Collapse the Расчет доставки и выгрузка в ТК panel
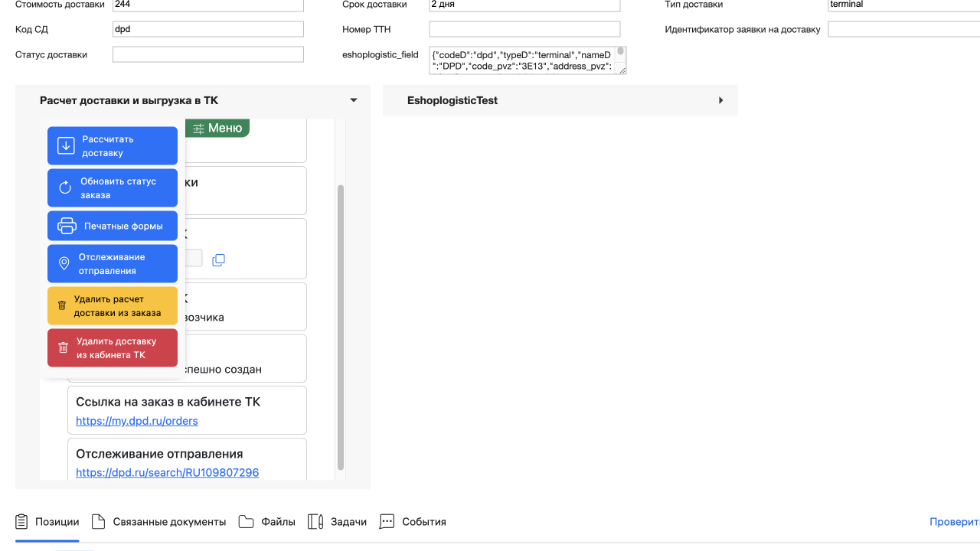 coord(354,100)
